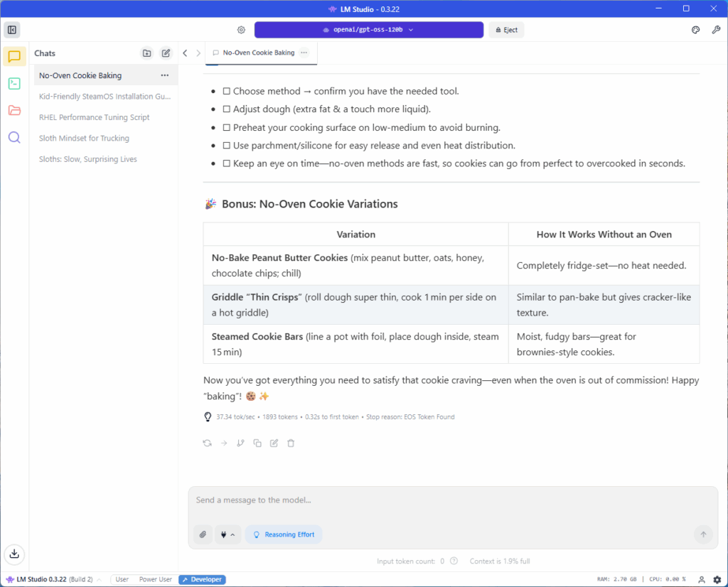Delete the message with trash icon
This screenshot has width=728, height=587.
pos(291,443)
